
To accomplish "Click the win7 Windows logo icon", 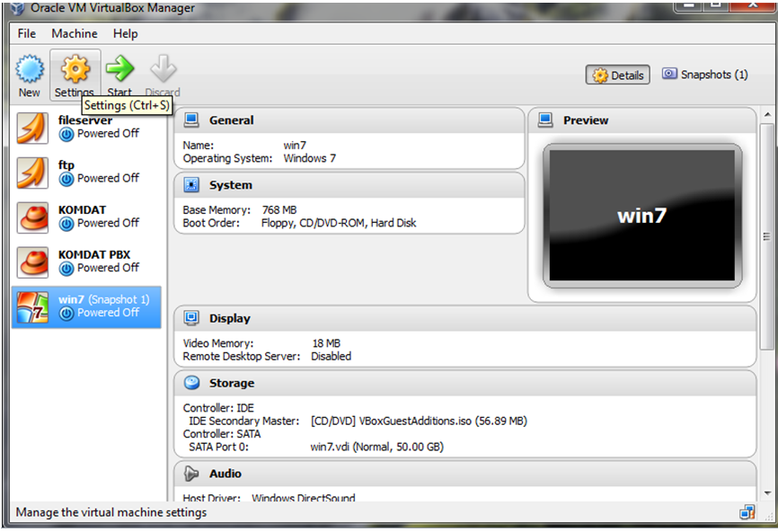I will [32, 307].
